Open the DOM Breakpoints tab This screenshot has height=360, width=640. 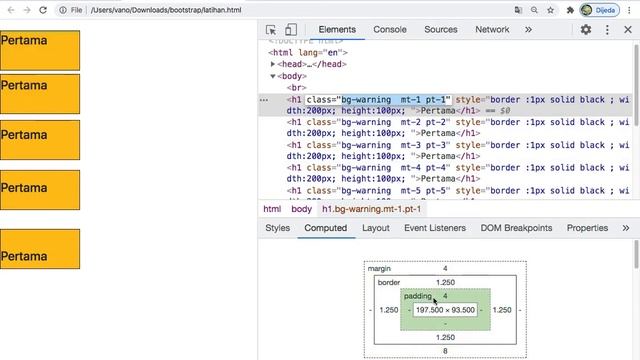[516, 228]
